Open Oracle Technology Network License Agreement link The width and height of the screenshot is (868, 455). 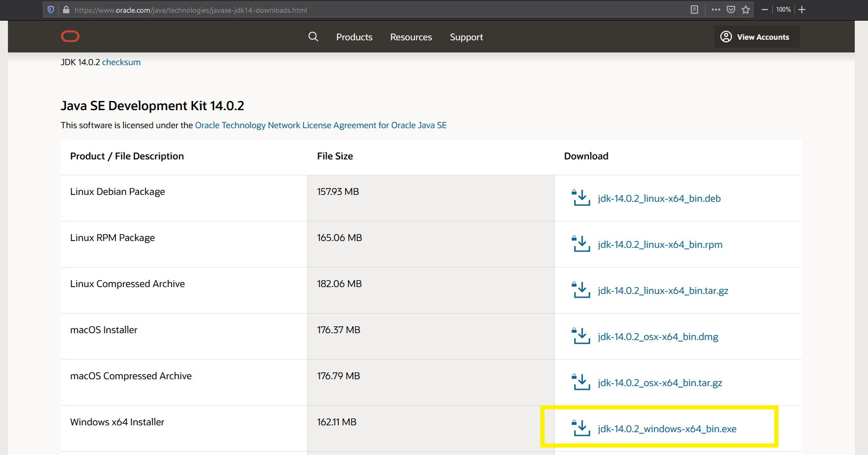point(321,125)
